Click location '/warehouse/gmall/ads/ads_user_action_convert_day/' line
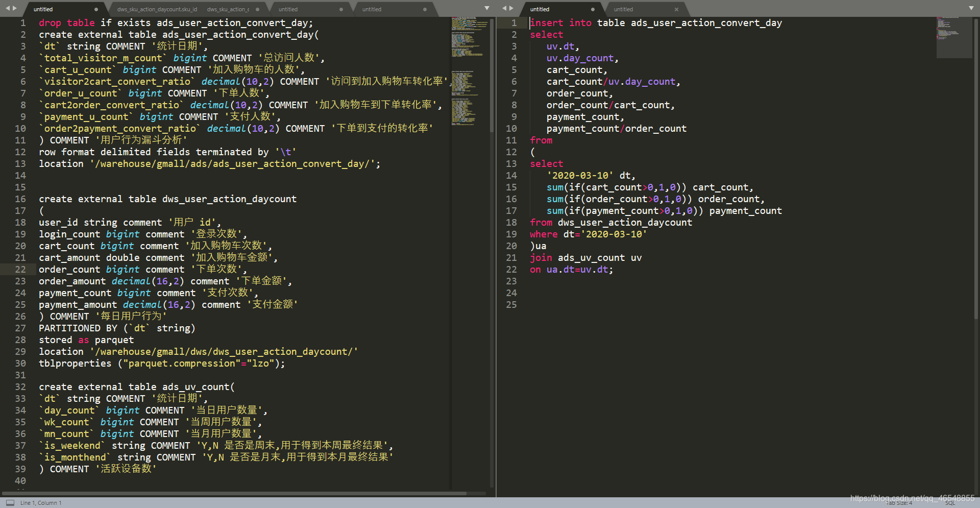 209,163
